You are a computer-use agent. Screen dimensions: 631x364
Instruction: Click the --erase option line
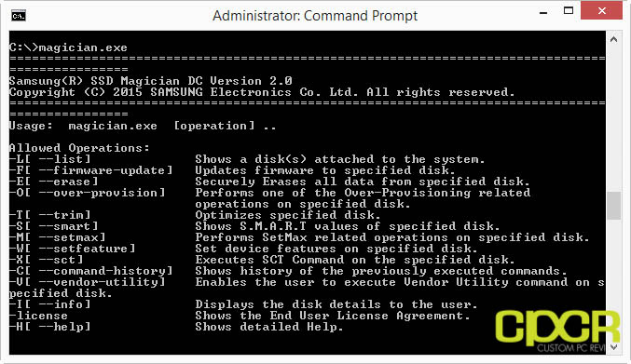(269, 182)
